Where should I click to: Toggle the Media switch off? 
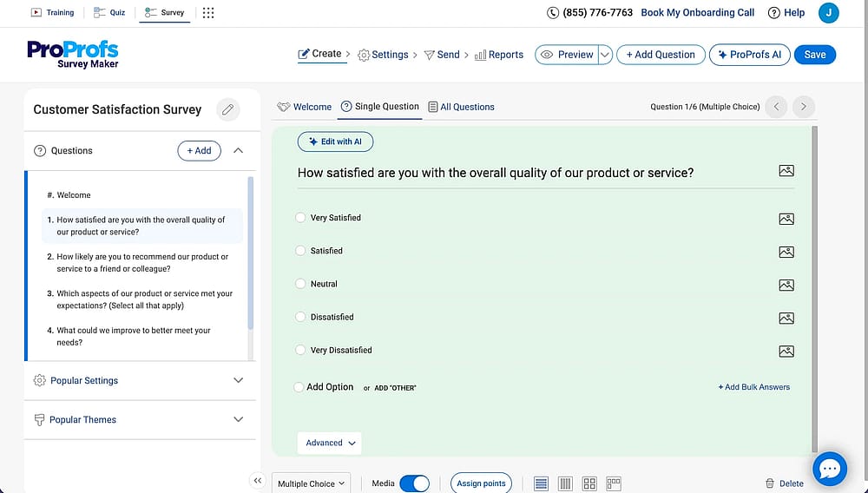click(x=414, y=483)
